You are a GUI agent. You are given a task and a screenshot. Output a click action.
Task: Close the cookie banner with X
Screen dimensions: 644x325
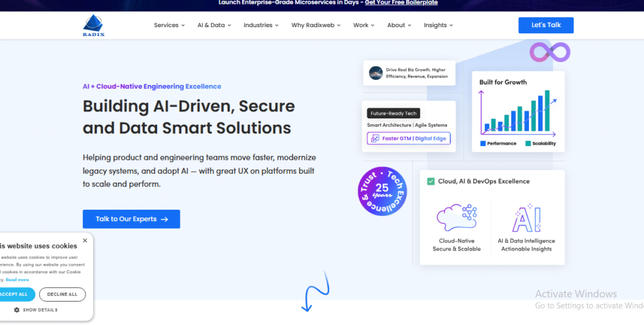85,240
